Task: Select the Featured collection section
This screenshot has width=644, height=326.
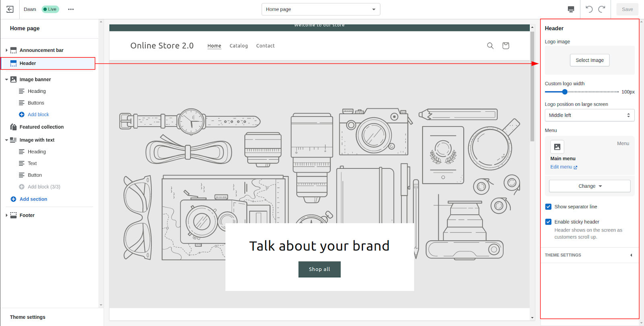Action: (41, 127)
